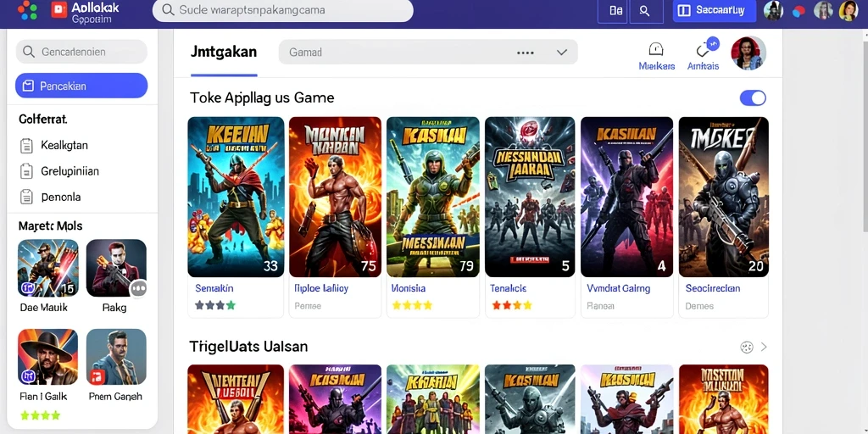868x434 pixels.
Task: Click the Saccaarluy button
Action: click(x=714, y=10)
